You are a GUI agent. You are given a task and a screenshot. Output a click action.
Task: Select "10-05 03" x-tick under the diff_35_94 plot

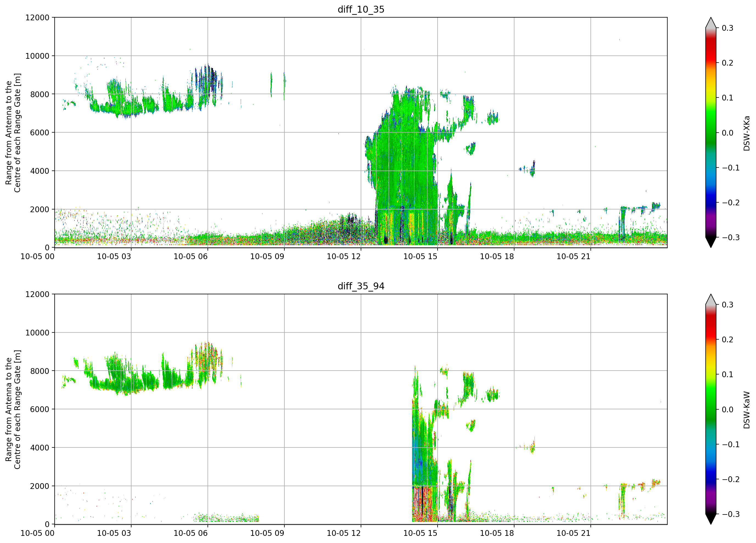[x=114, y=533]
